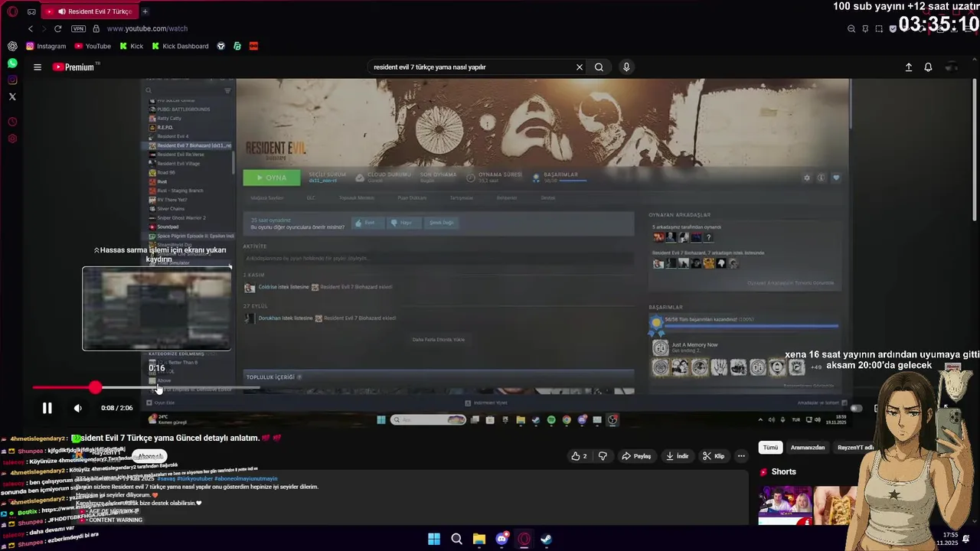This screenshot has height=551, width=980.
Task: Open the X (Twitter) sidebar panel
Action: [x=12, y=96]
